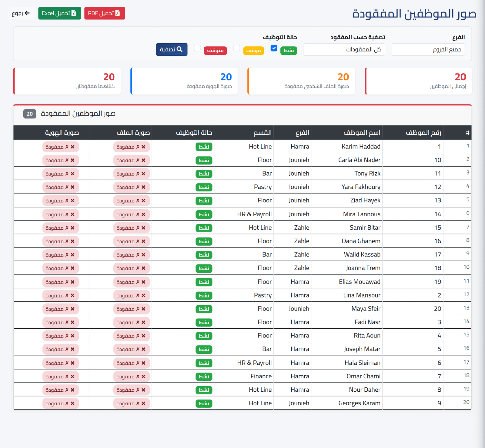Click the Excel download button
Screen dimensions: 485x448
click(x=60, y=13)
